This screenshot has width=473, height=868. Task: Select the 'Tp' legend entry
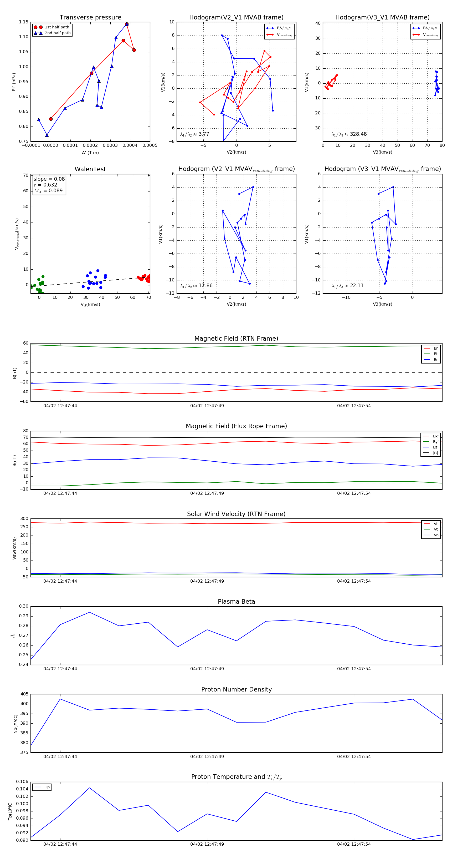42,787
